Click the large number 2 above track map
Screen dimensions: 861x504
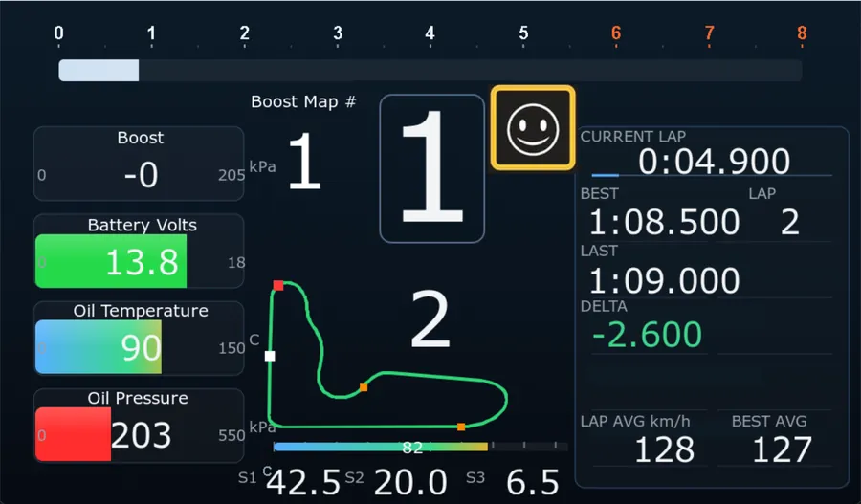click(430, 319)
